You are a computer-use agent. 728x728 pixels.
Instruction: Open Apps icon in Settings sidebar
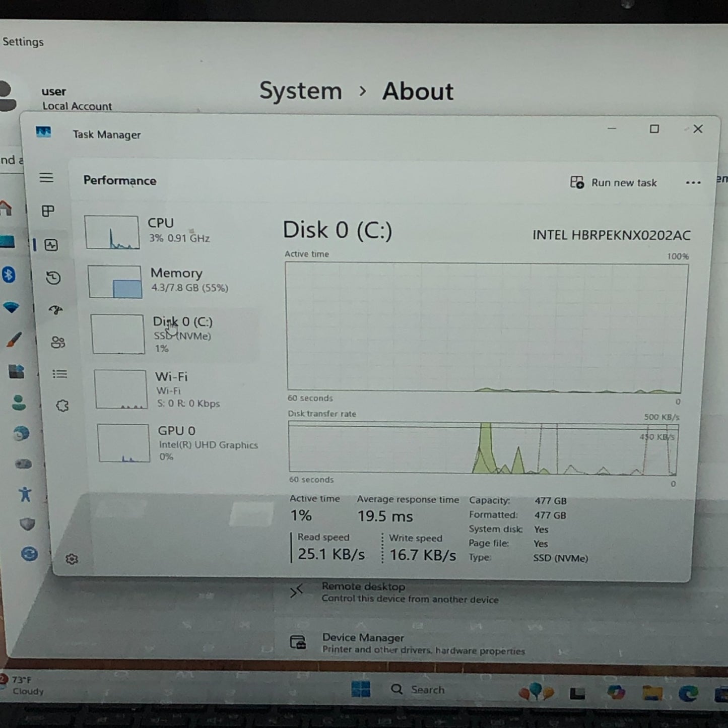[x=16, y=372]
